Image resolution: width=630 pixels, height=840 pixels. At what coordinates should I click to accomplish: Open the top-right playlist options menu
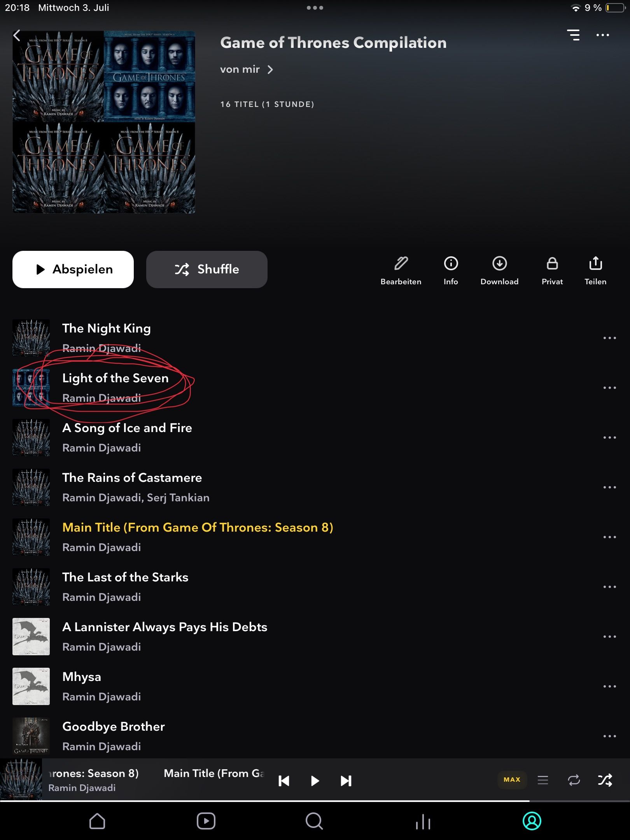click(603, 35)
